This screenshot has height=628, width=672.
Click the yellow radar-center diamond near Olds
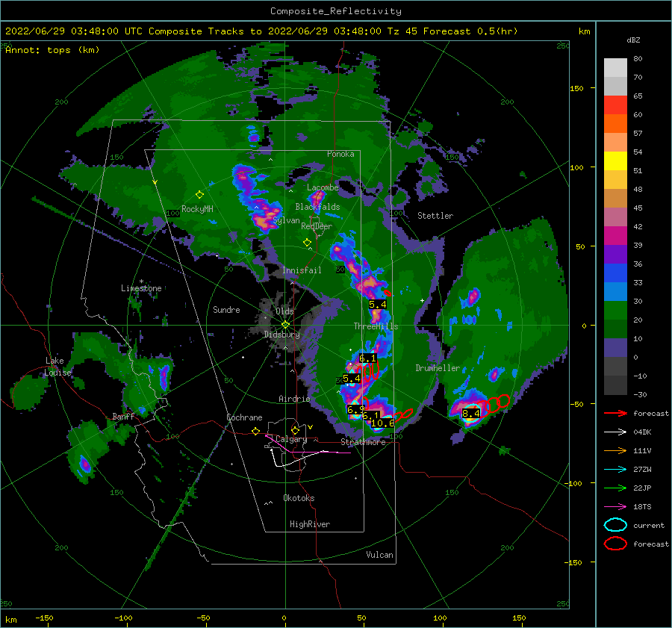285,325
